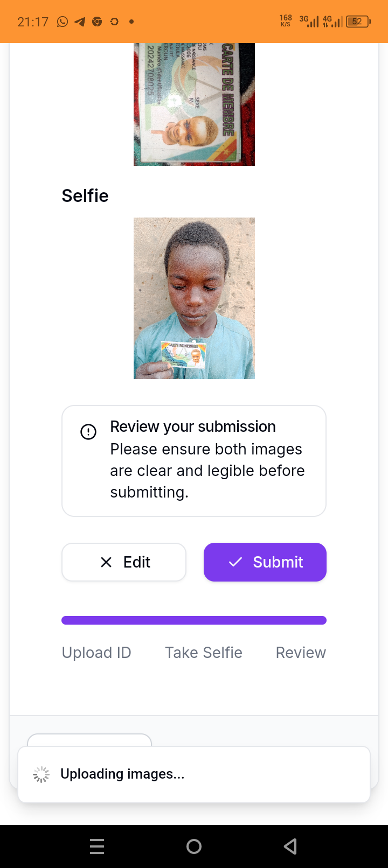Select the Review step label

pyautogui.click(x=301, y=653)
